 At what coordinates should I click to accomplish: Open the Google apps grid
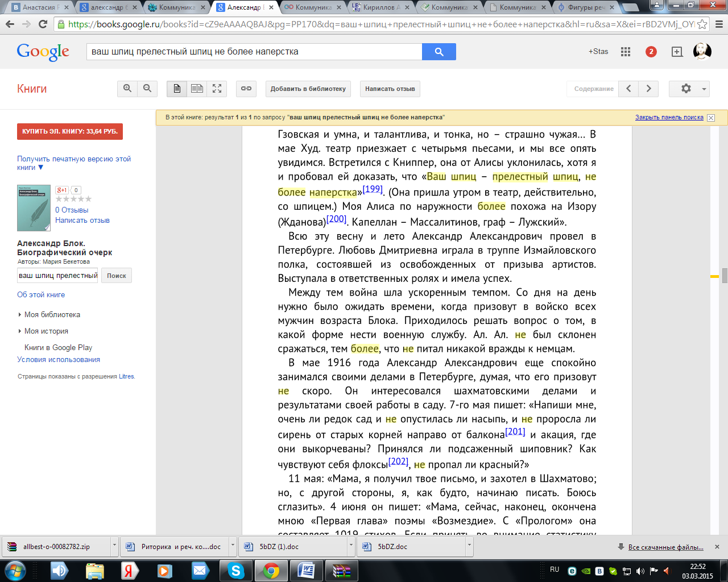pyautogui.click(x=626, y=52)
